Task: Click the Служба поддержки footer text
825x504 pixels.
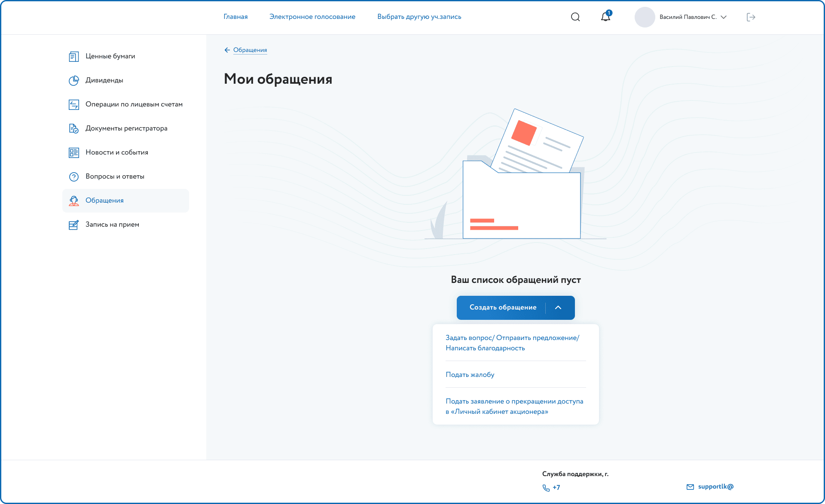Action: click(575, 474)
